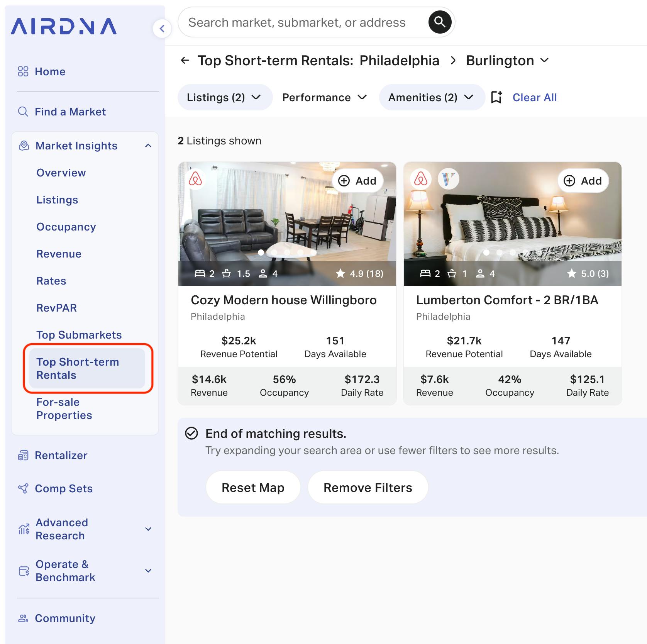Select the Airbnb icon on Cozy Modern house listing
The width and height of the screenshot is (647, 644).
[x=195, y=180]
